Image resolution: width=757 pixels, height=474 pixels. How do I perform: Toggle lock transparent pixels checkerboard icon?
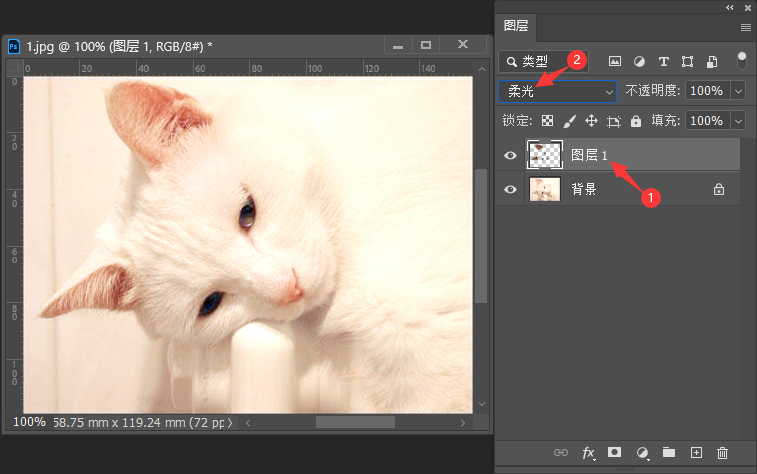547,121
